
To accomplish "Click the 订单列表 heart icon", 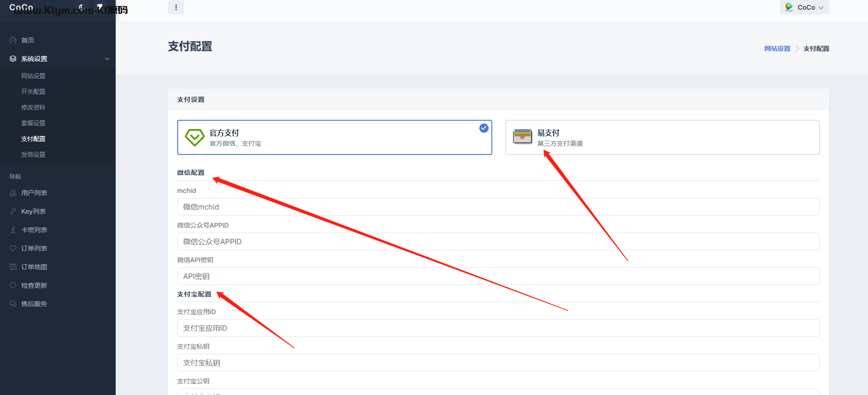I will click(13, 248).
